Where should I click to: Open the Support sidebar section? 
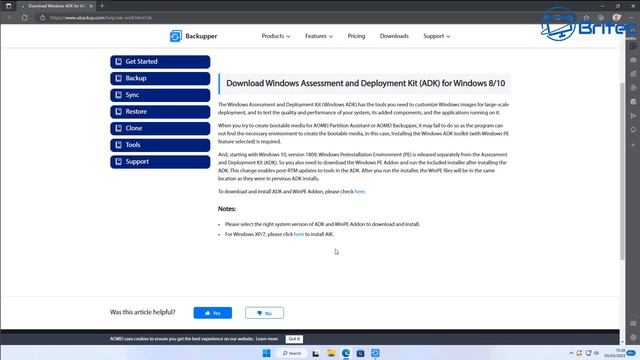(x=160, y=162)
